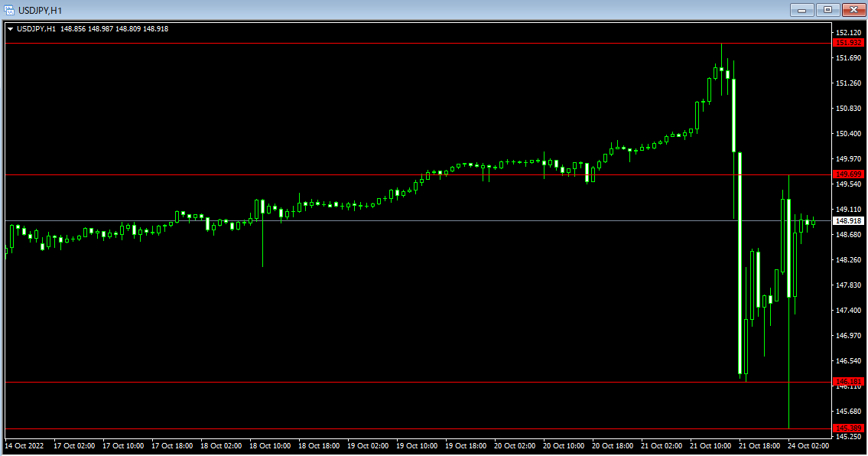Click the open price value 148.856
This screenshot has width=868, height=456.
click(x=73, y=29)
